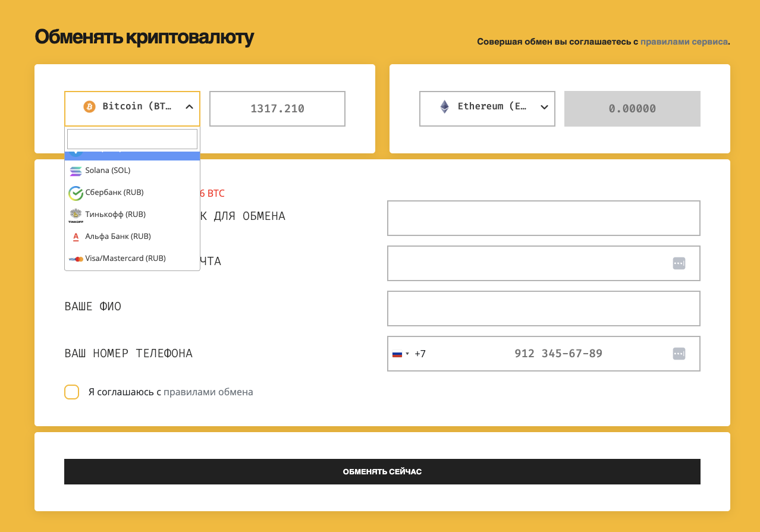The width and height of the screenshot is (760, 532).
Task: Click the autofill icon in email field
Action: [x=679, y=263]
